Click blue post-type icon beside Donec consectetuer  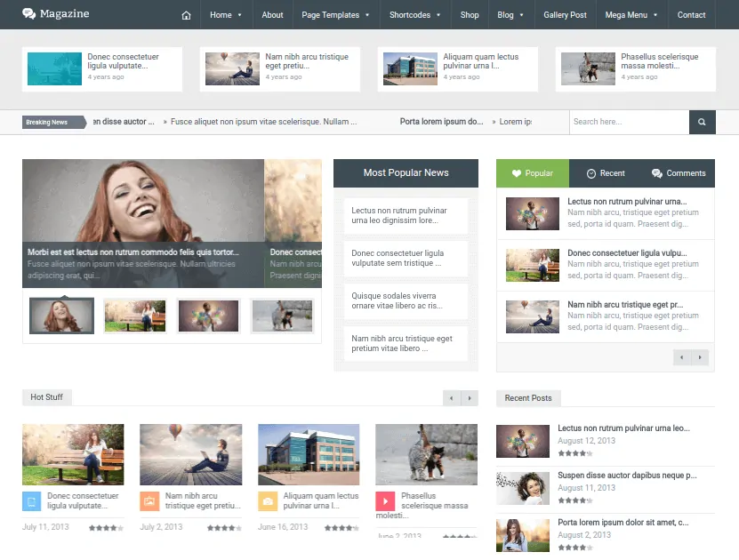point(32,501)
